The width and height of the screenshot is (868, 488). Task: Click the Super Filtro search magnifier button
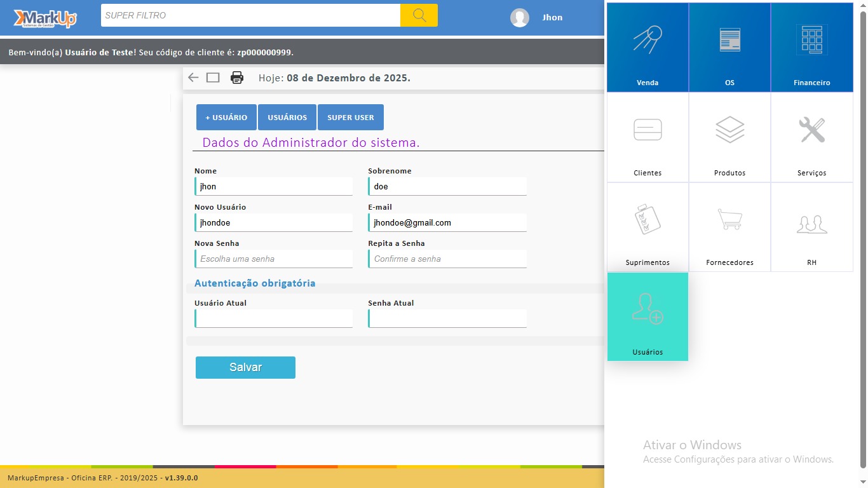click(x=419, y=15)
